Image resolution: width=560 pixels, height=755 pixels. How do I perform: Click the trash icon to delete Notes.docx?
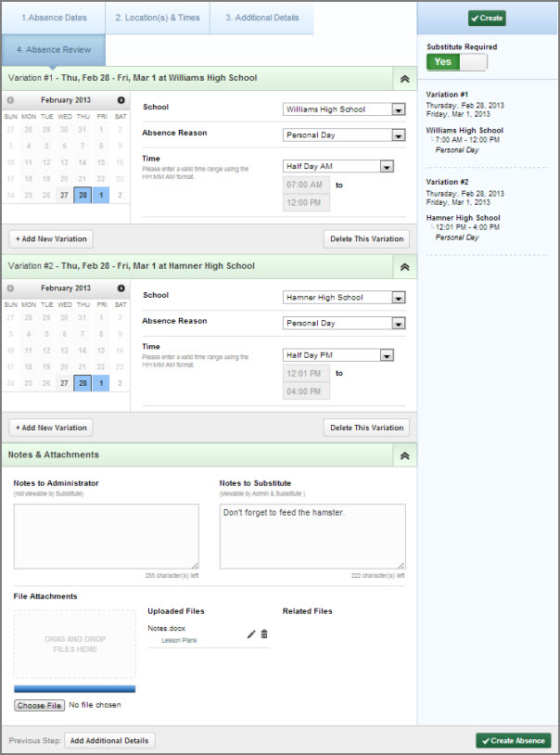[x=264, y=633]
